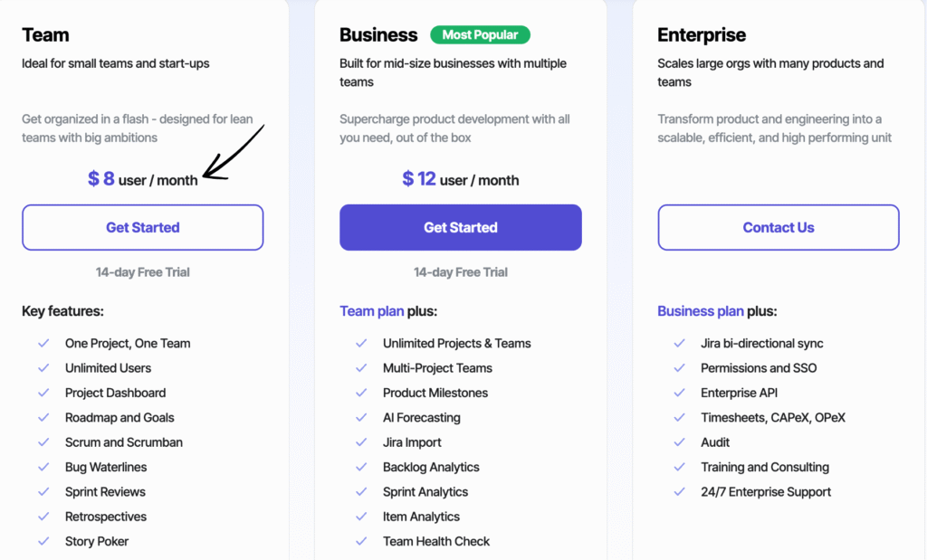The width and height of the screenshot is (927, 560).
Task: Click checkmark beside Jira bi-directional sync
Action: (x=679, y=344)
